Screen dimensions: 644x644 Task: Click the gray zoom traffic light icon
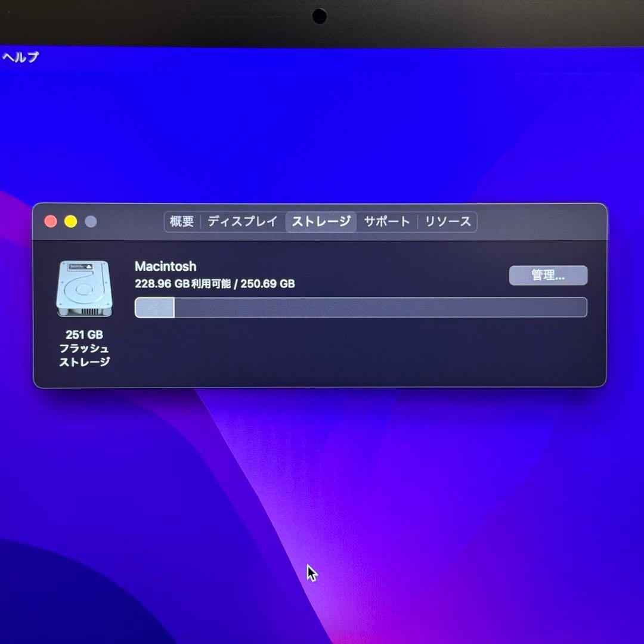point(90,221)
